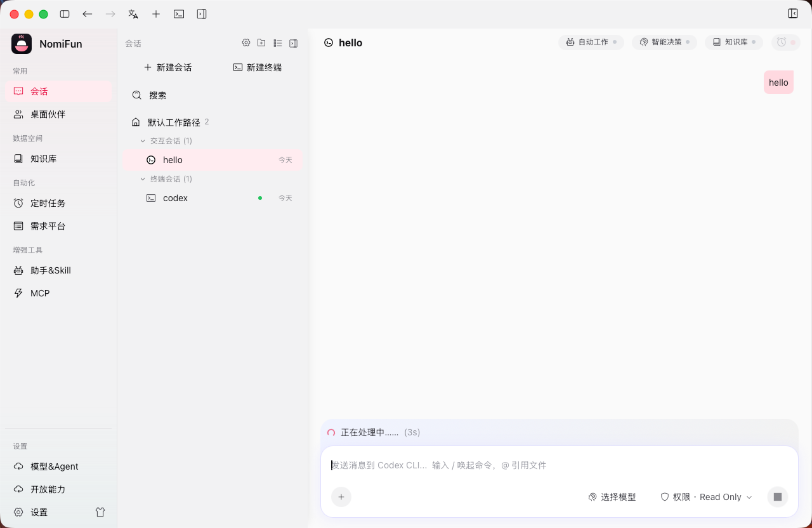Click the 搜索 search field
This screenshot has width=812, height=528.
(213, 95)
